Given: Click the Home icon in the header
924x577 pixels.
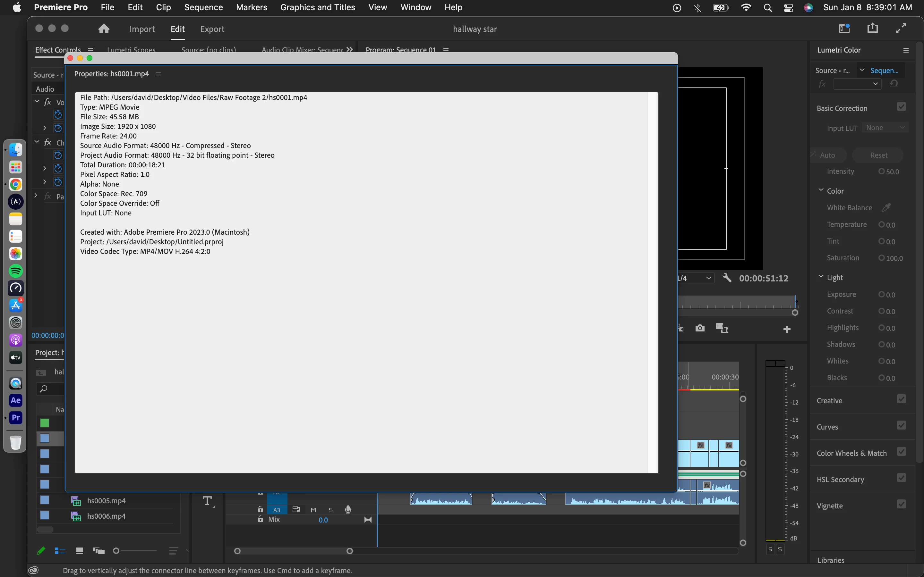Looking at the screenshot, I should point(104,29).
